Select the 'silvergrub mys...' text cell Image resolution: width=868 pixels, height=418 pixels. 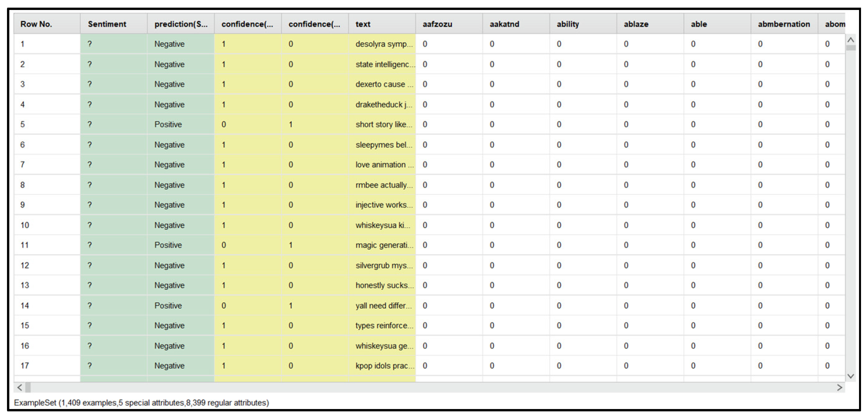click(382, 265)
